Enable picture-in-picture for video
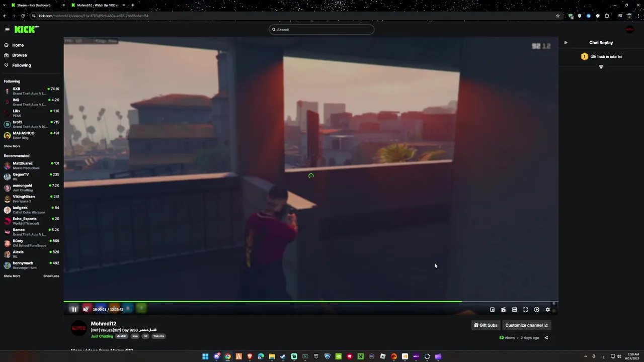Viewport: 644px width, 362px height. tap(492, 310)
